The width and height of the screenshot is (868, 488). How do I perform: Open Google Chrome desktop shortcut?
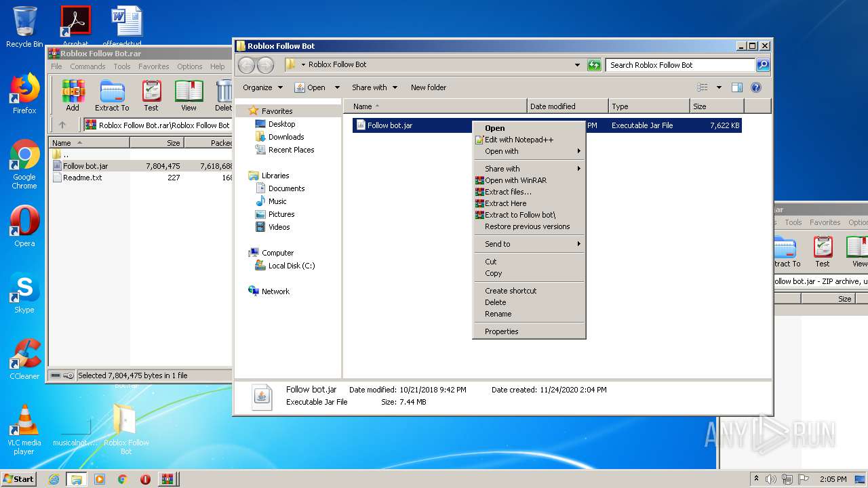coord(24,164)
